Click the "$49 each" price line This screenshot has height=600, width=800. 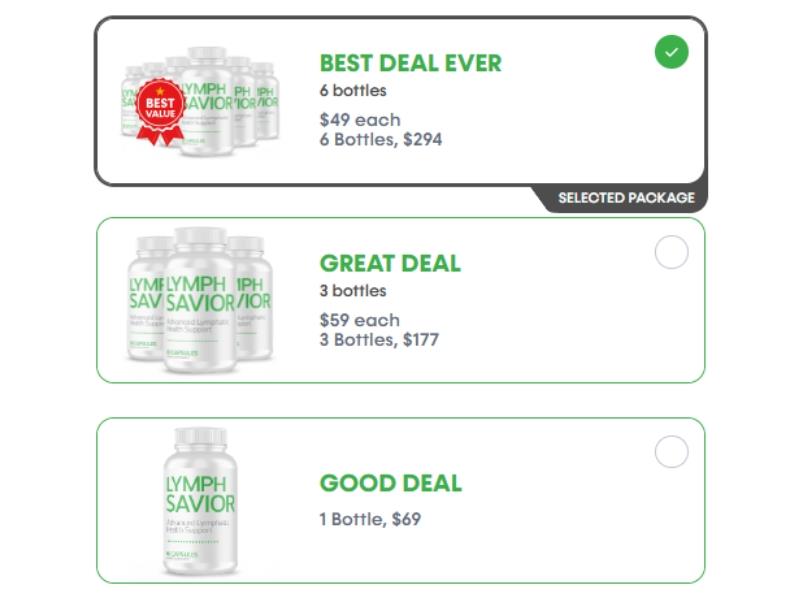point(359,120)
